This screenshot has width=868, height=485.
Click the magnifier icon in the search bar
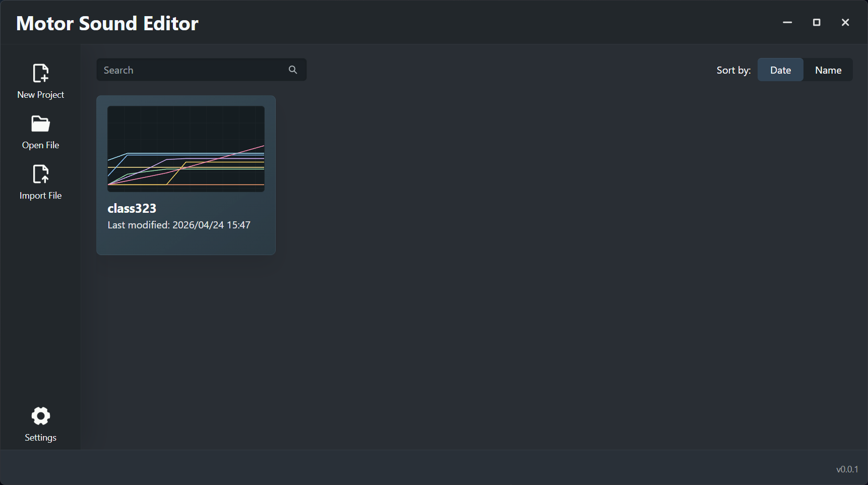coord(293,70)
